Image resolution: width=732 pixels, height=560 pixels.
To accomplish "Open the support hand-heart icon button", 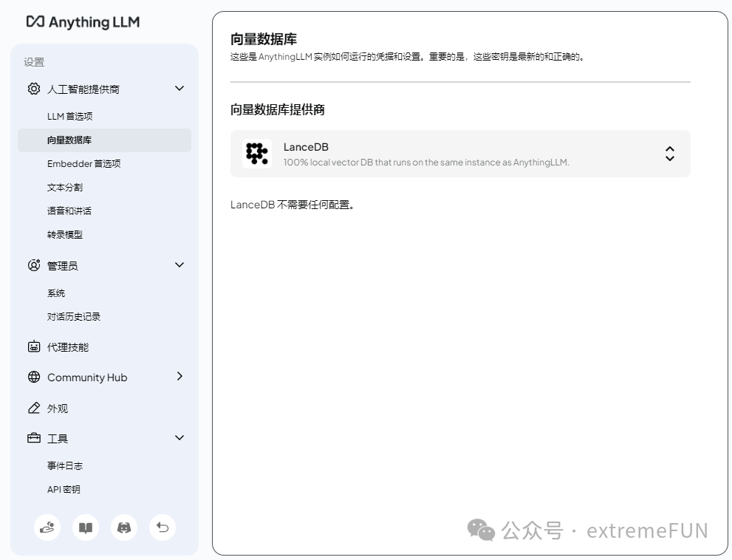I will (47, 527).
